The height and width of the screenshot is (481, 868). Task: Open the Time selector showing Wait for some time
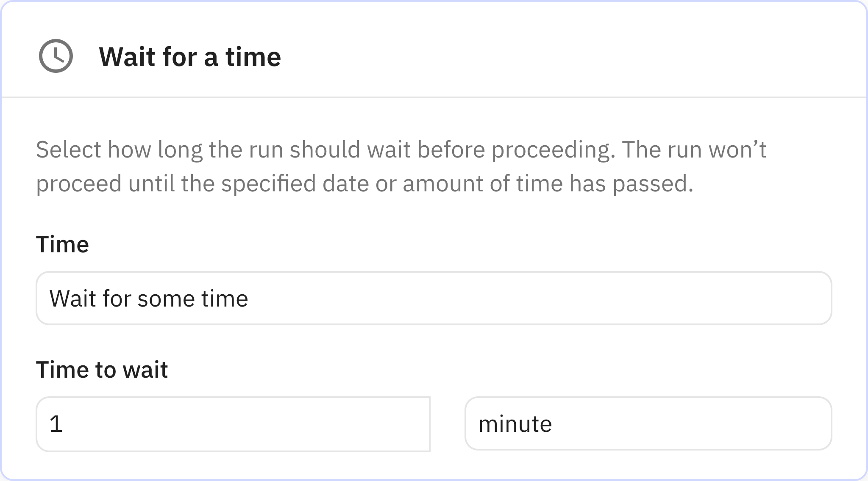(x=434, y=299)
